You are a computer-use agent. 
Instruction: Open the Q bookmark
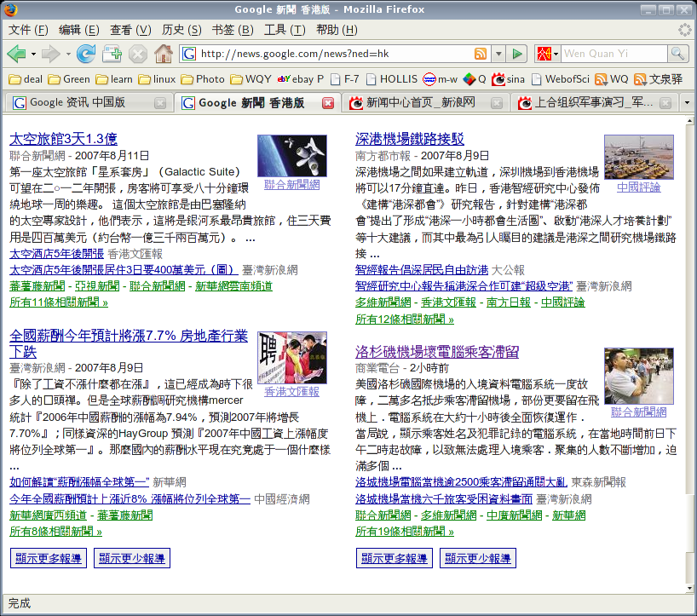coord(475,79)
